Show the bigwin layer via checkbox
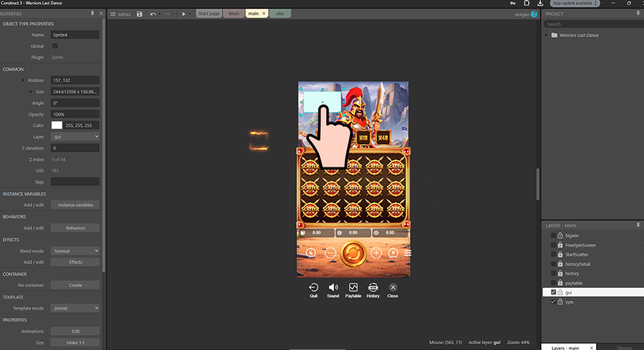 click(x=553, y=235)
